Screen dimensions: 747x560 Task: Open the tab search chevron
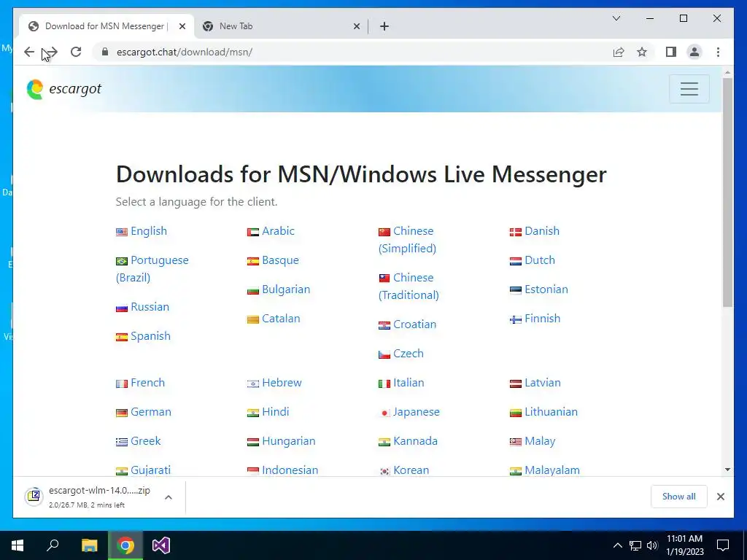(x=616, y=18)
